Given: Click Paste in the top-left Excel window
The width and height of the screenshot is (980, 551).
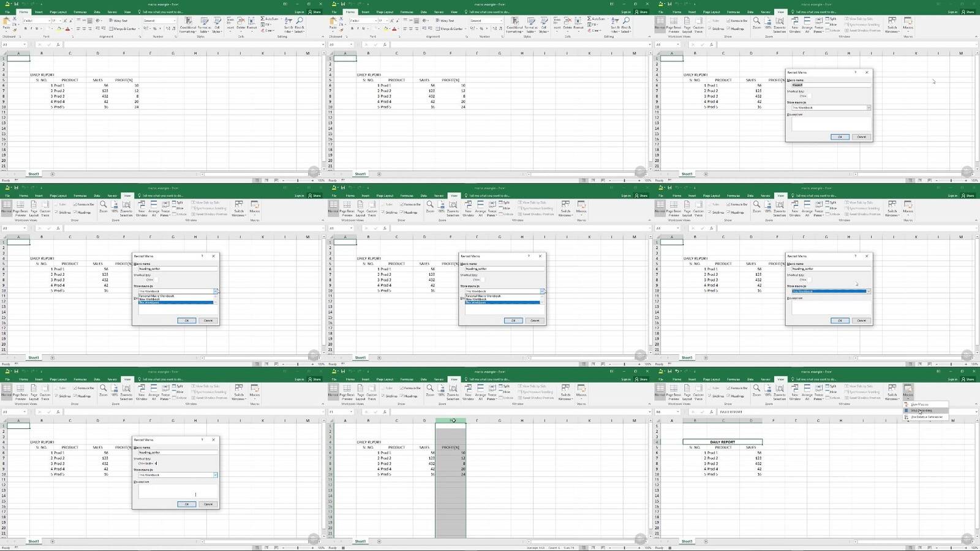Looking at the screenshot, I should (x=7, y=24).
